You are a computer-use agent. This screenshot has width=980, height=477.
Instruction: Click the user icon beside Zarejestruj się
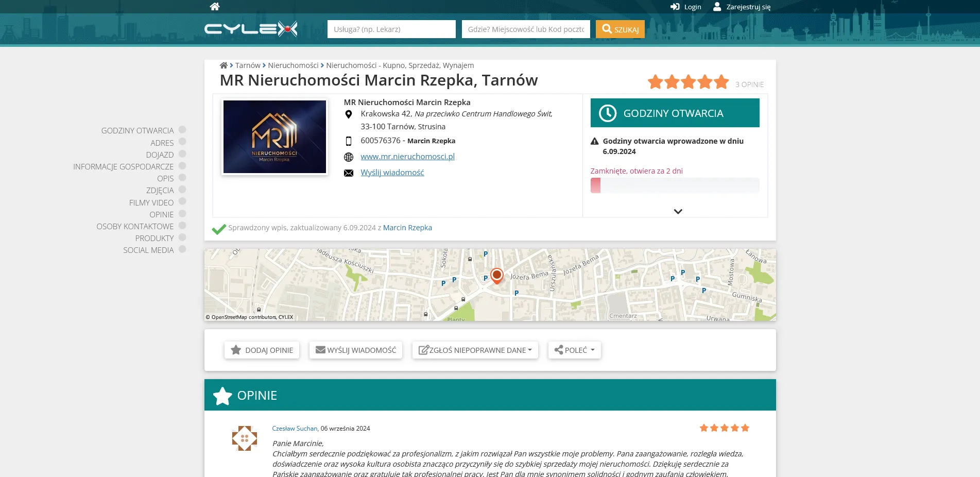(717, 7)
